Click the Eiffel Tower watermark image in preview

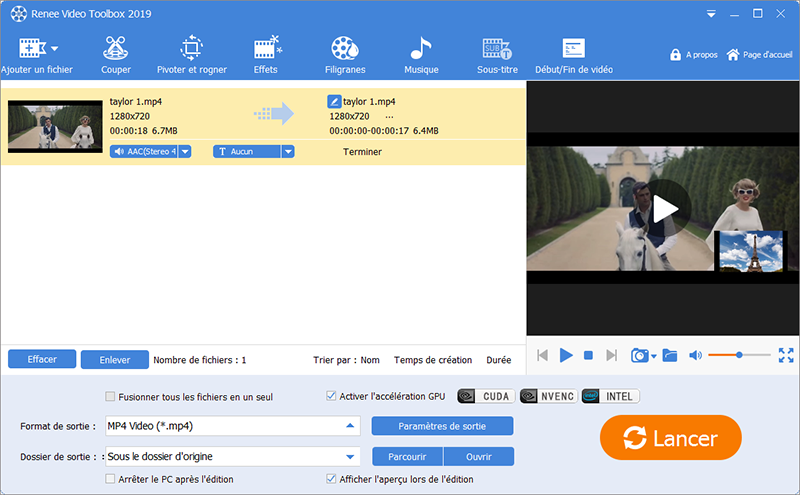coord(751,251)
